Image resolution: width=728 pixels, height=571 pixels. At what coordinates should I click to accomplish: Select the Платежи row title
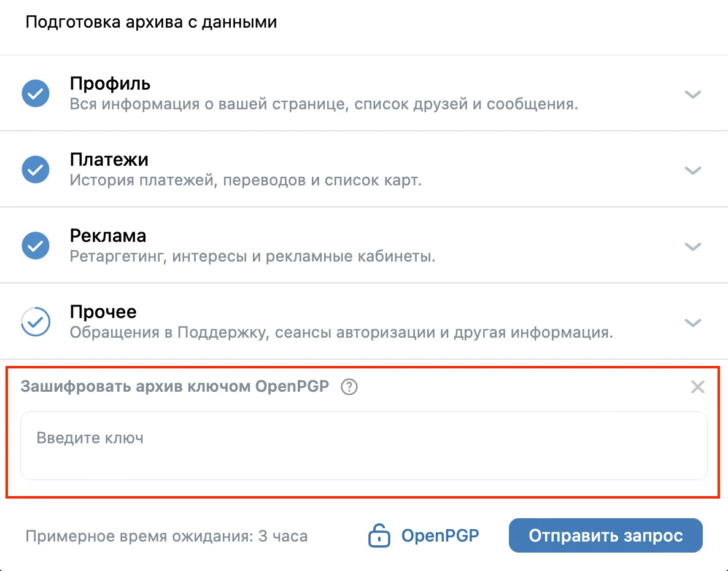click(109, 160)
